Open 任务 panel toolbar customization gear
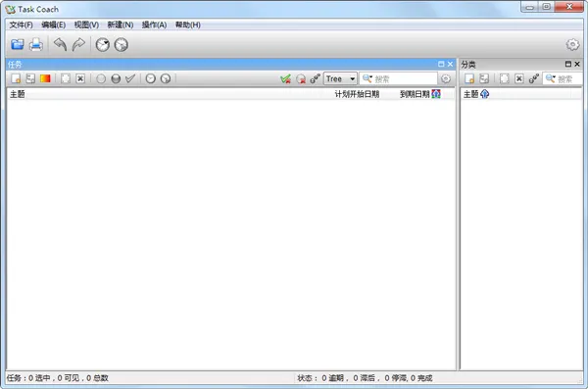The image size is (588, 389). 446,78
